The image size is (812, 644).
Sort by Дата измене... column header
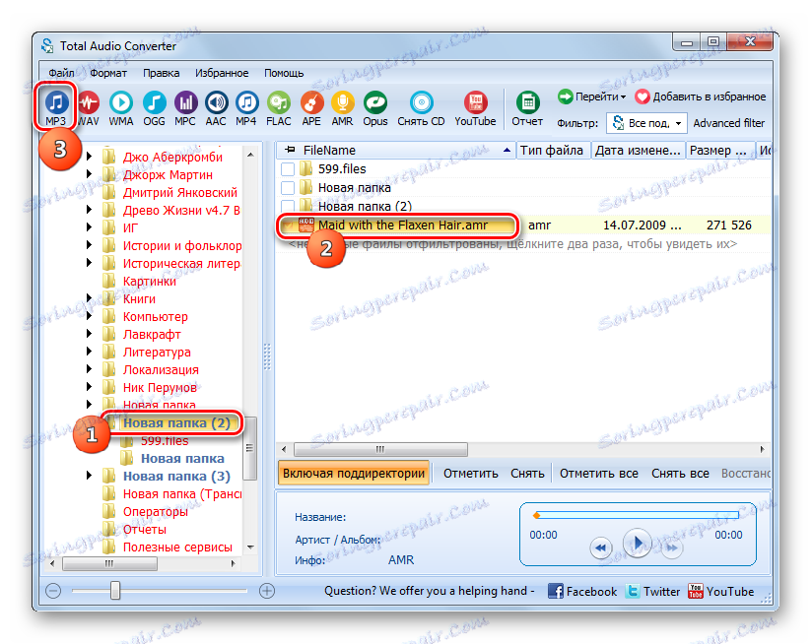pos(638,151)
